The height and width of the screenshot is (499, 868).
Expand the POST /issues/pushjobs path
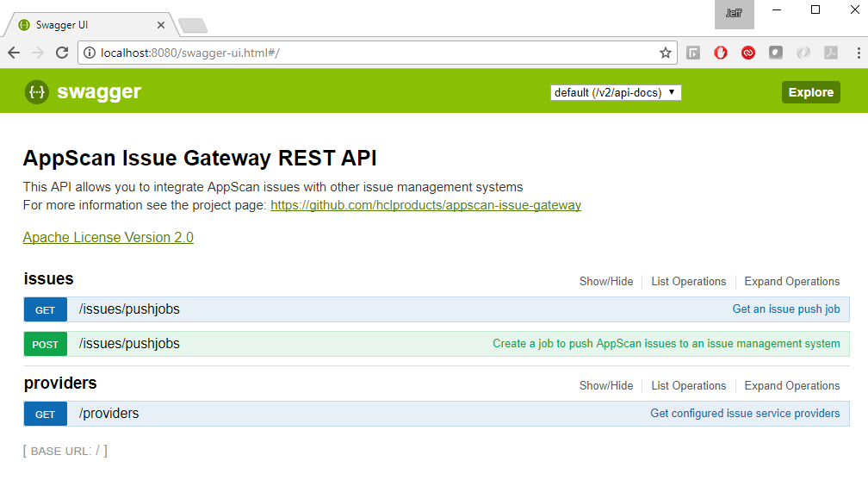(x=129, y=343)
